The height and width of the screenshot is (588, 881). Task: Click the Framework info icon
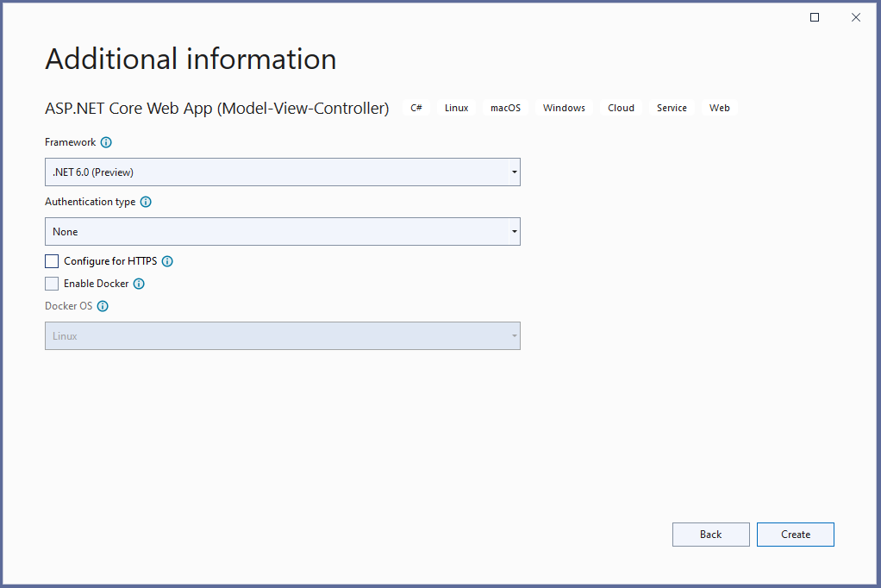coord(106,142)
